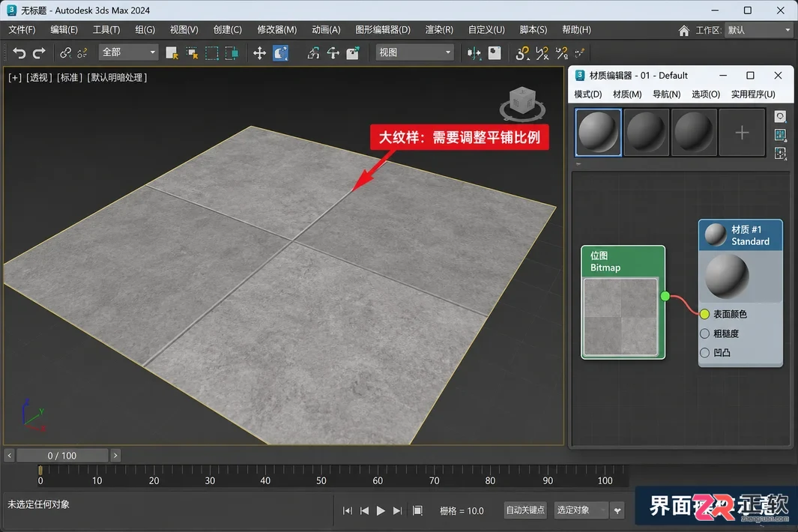The height and width of the screenshot is (532, 798).
Task: Toggle the 自动关键点 button
Action: point(525,510)
